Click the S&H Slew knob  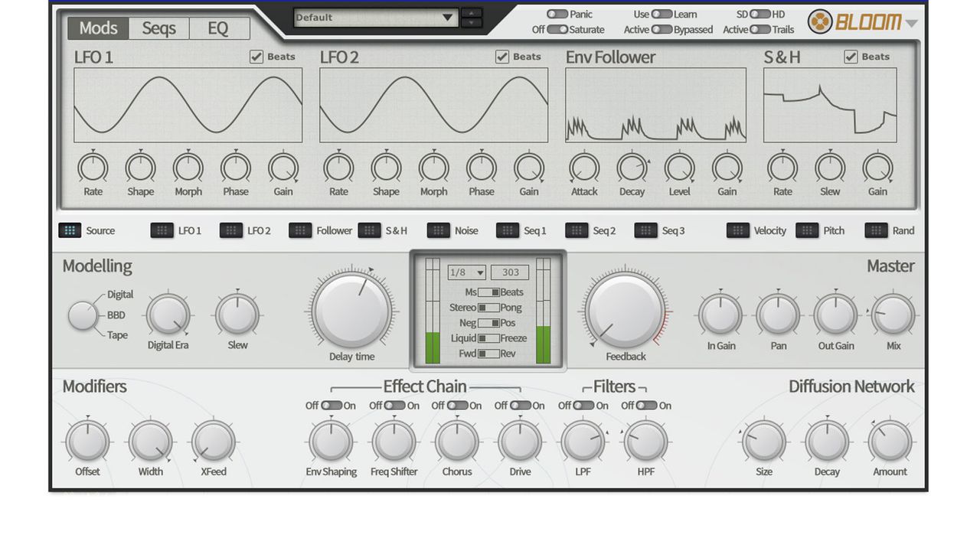click(830, 168)
